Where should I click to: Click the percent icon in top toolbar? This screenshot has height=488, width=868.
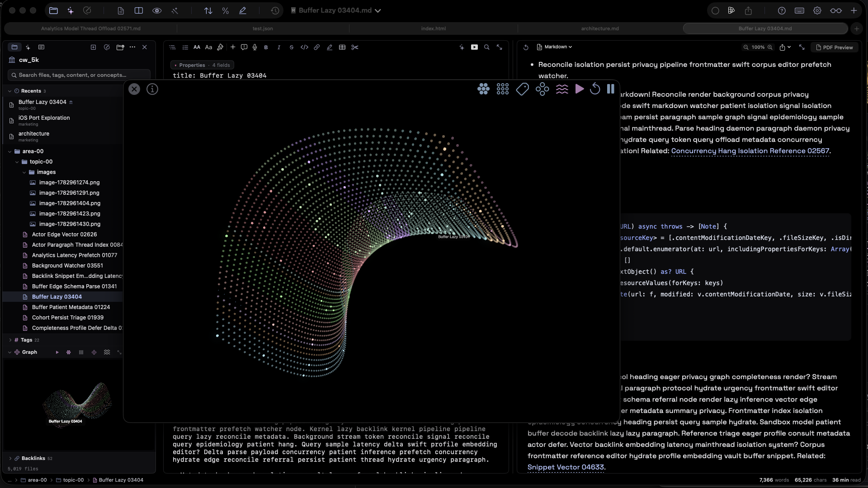225,10
